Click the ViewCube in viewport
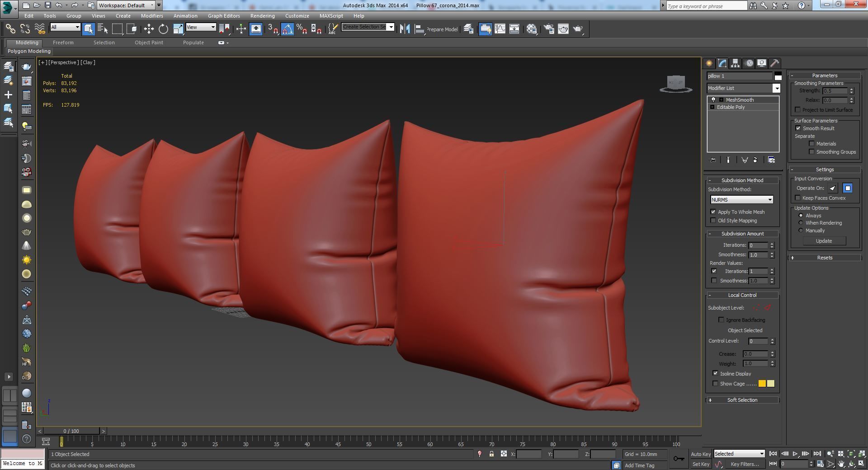The image size is (868, 470). click(x=676, y=84)
